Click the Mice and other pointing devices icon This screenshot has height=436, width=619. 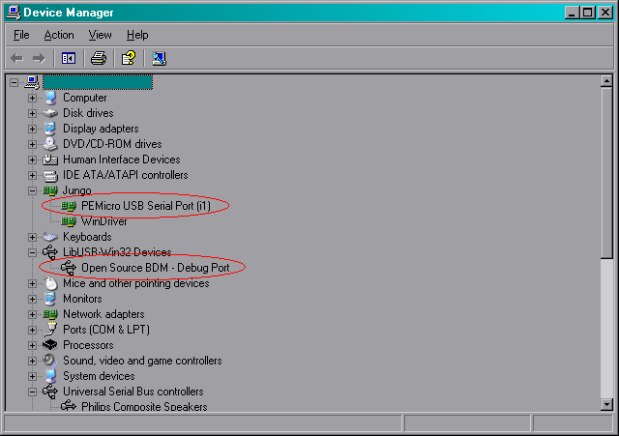coord(51,284)
